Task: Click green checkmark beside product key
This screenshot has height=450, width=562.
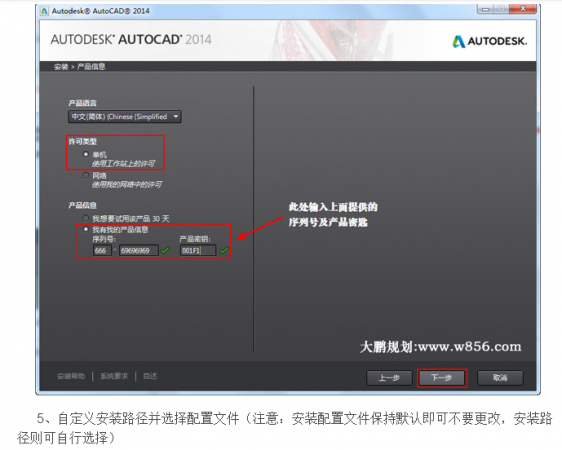Action: click(x=224, y=250)
